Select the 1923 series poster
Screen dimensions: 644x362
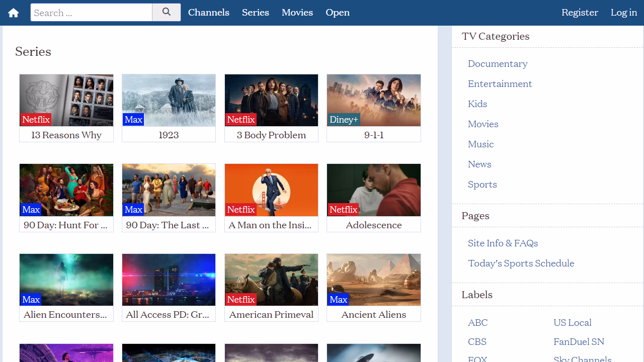pyautogui.click(x=169, y=100)
